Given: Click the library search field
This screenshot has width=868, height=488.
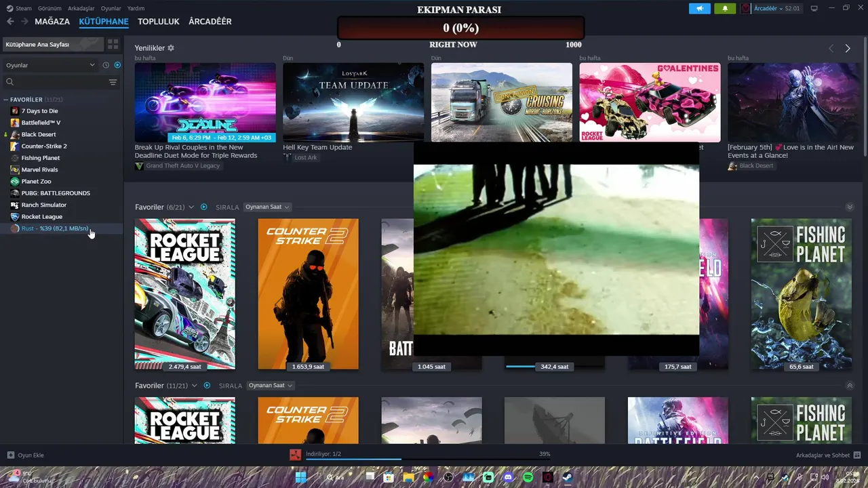Looking at the screenshot, I should coord(61,82).
